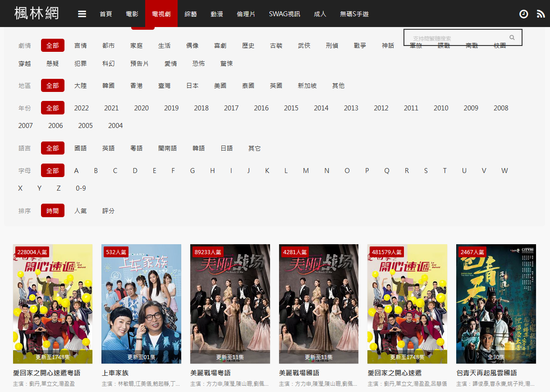Open 愛回家之開心速遞 title link
550x392 pixels.
[394, 373]
